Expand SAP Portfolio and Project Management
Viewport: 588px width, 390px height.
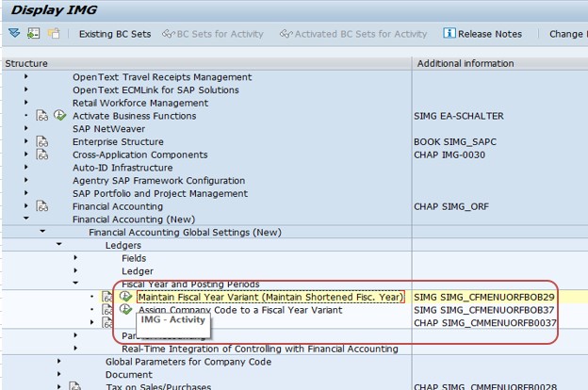(25, 193)
